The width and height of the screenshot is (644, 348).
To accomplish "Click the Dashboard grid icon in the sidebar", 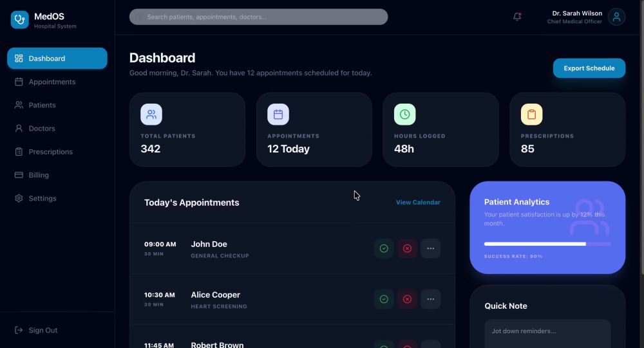I will [19, 59].
